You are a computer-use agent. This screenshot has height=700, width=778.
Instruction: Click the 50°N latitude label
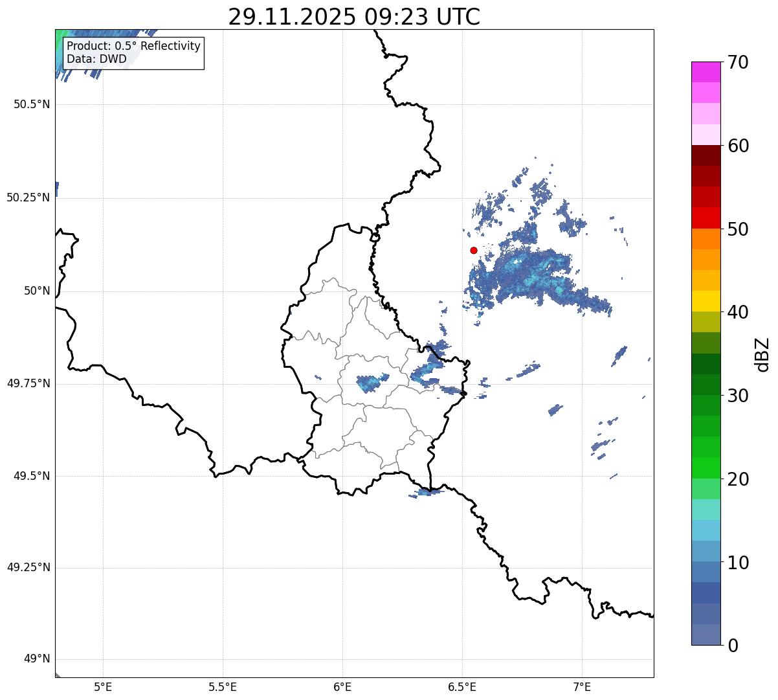[37, 291]
